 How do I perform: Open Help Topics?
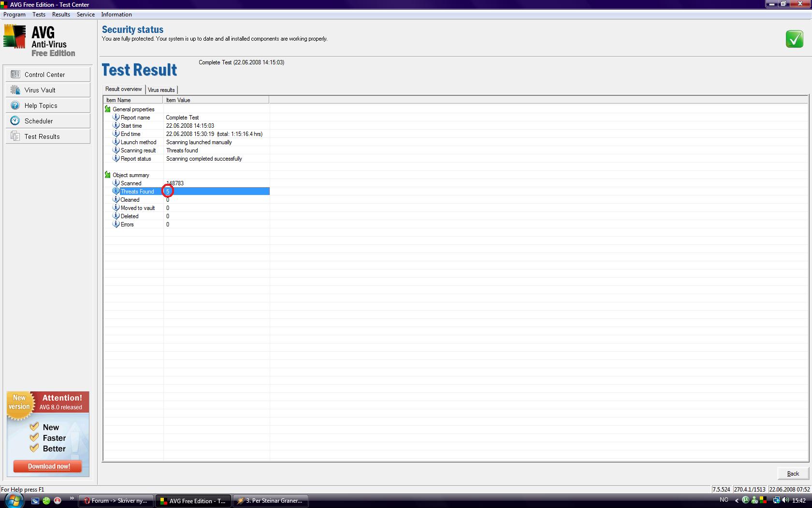coord(48,105)
